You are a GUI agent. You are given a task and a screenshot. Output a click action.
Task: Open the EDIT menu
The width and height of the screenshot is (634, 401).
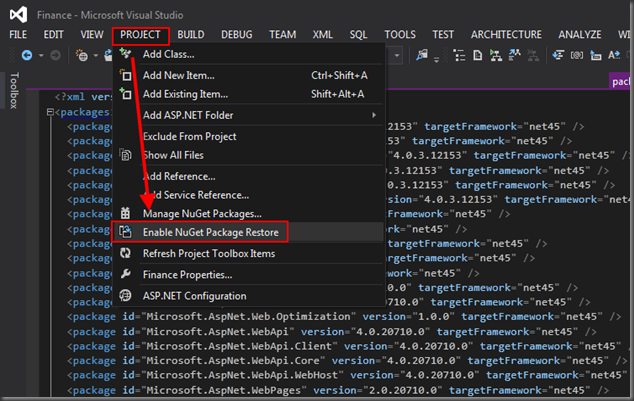pyautogui.click(x=53, y=35)
